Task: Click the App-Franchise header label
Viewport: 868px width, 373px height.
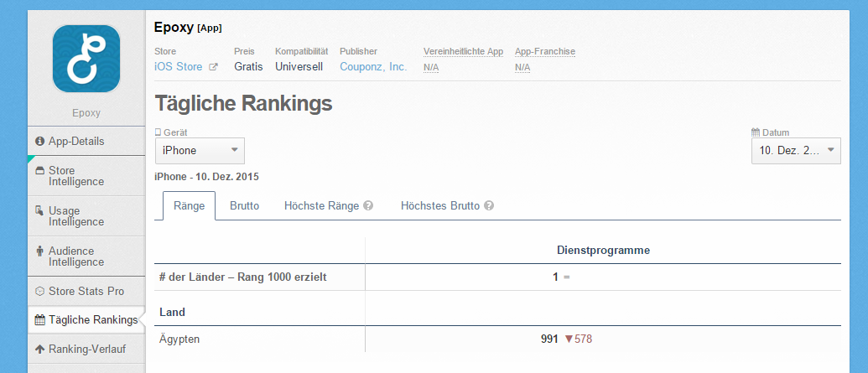Action: [545, 51]
